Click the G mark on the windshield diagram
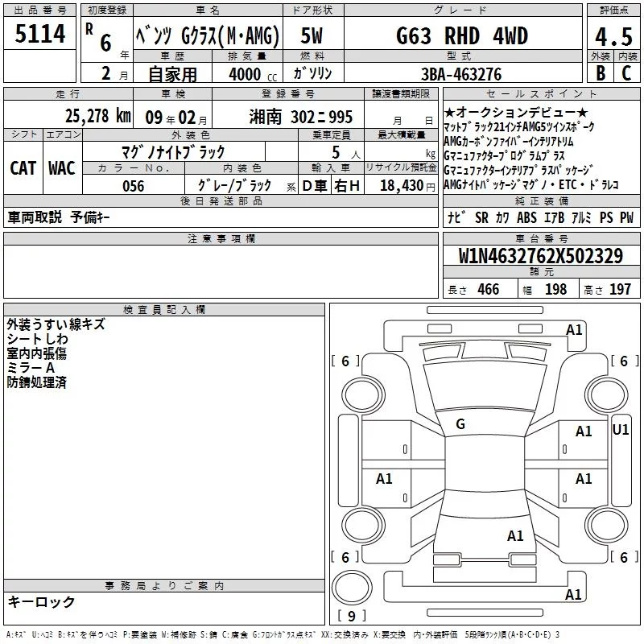The width and height of the screenshot is (644, 644). (x=460, y=424)
